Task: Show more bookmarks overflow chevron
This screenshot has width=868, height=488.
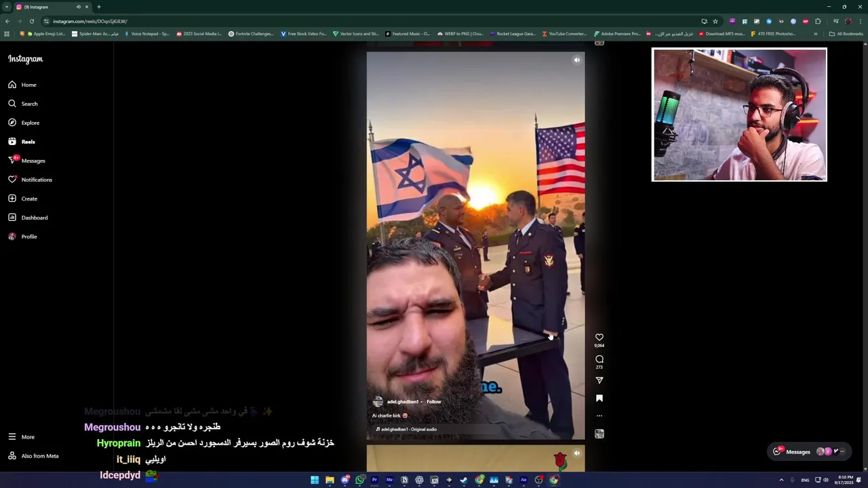Action: 816,33
